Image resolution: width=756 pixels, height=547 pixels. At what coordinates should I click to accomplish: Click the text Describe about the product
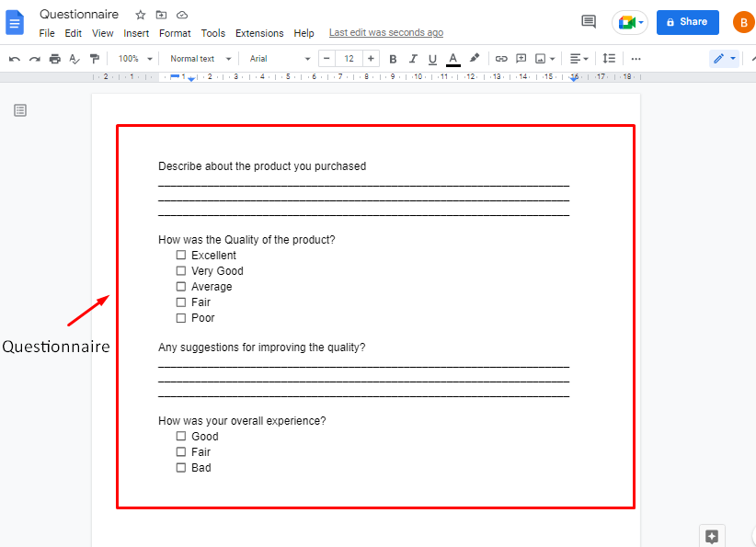(x=262, y=166)
